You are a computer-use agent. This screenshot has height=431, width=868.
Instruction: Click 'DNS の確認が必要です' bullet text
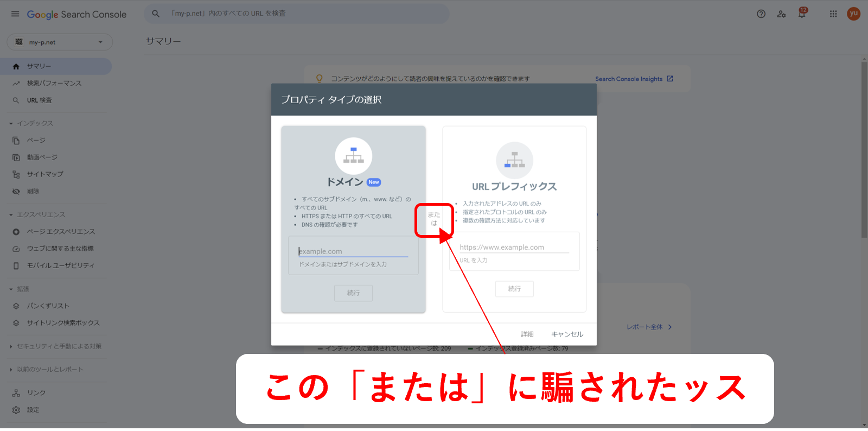[330, 225]
